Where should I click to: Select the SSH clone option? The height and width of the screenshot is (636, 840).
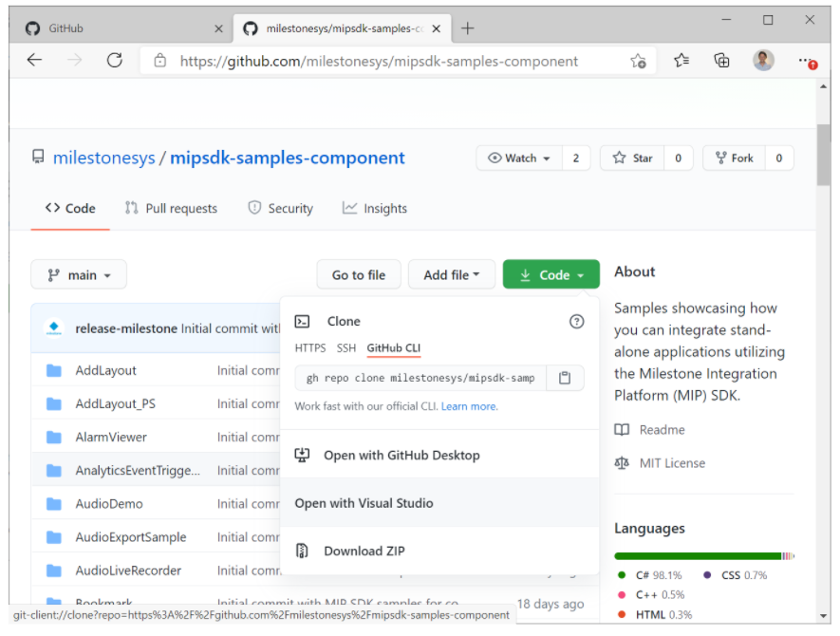346,348
